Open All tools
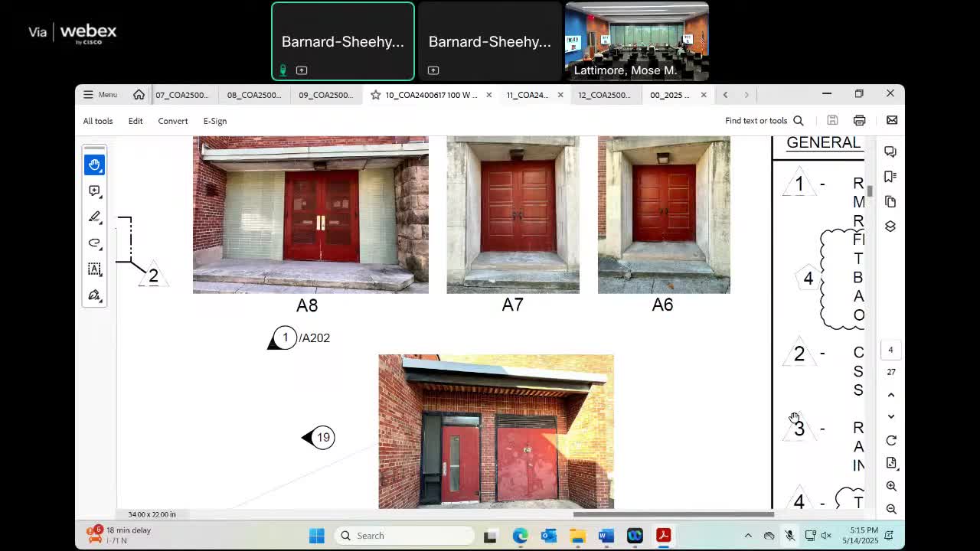 98,121
